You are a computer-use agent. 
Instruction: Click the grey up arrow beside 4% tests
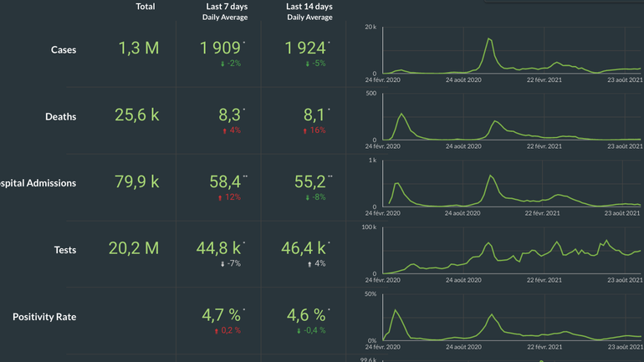309,263
